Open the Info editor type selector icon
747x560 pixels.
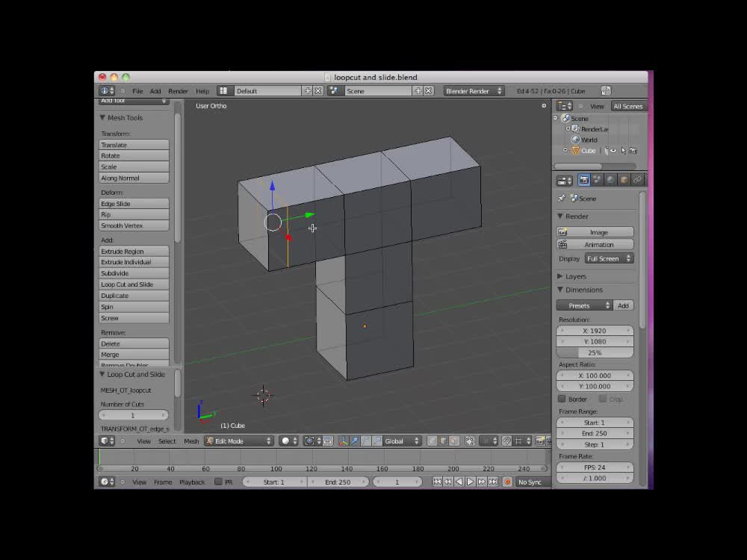107,91
